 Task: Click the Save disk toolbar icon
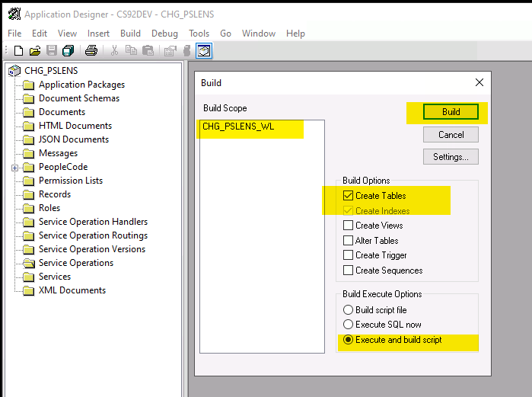(x=52, y=51)
